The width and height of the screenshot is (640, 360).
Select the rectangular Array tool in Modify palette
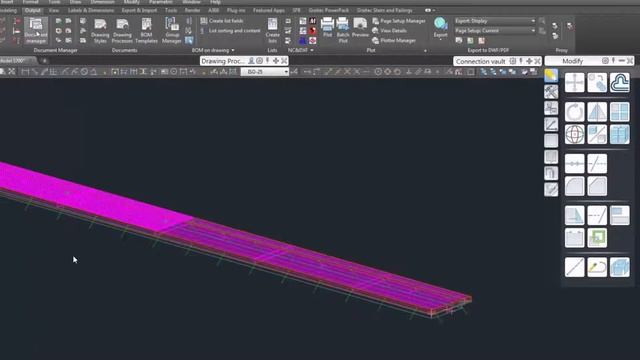pyautogui.click(x=620, y=112)
